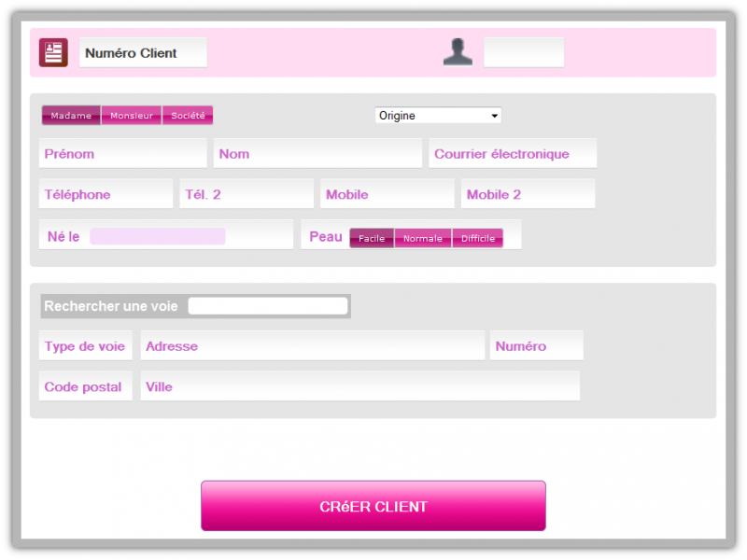Click the Né le date field
Screen dimensions: 747x560
(x=157, y=236)
